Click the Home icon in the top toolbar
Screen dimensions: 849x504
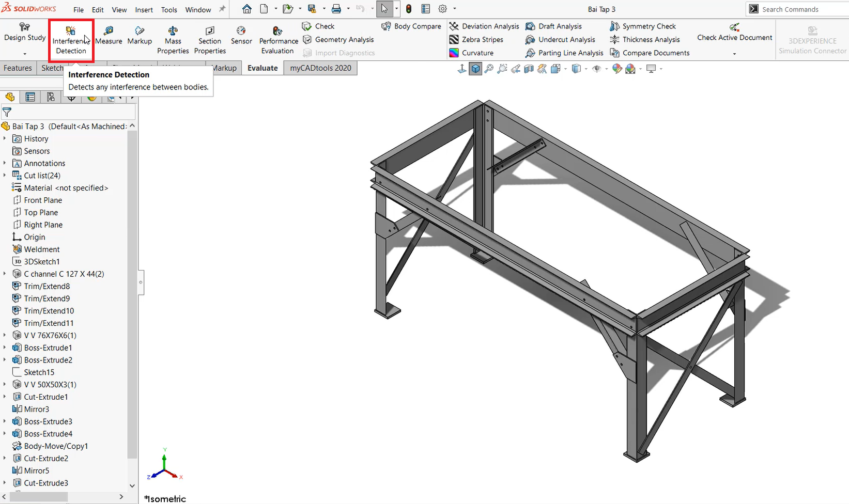(x=247, y=9)
